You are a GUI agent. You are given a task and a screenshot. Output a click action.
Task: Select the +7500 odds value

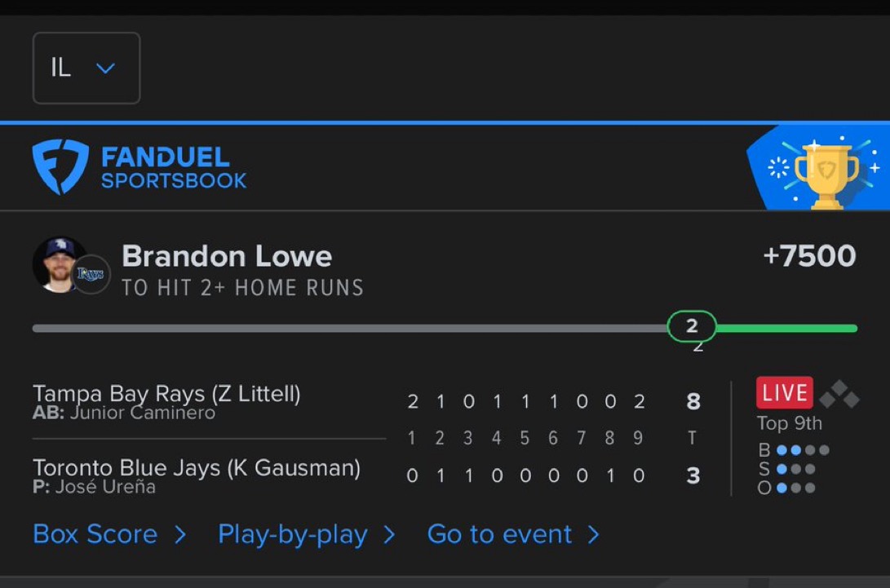point(809,256)
